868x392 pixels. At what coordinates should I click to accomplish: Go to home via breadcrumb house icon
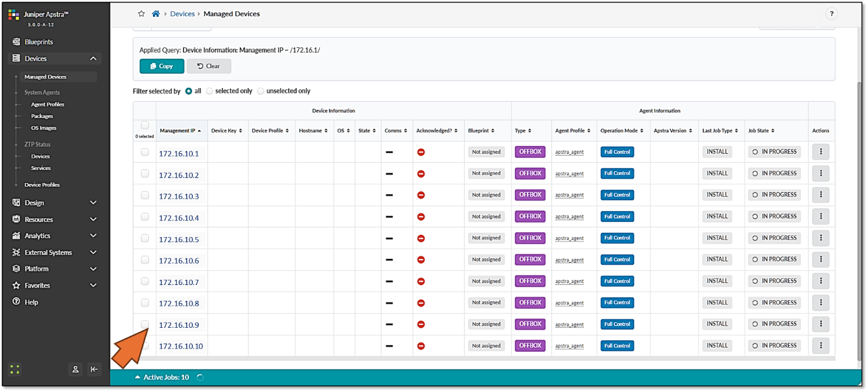156,14
